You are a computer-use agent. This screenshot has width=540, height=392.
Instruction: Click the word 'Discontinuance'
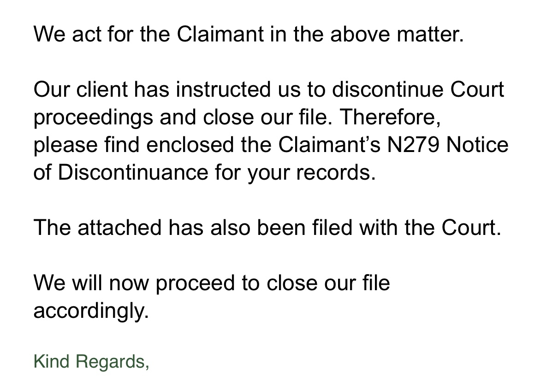click(x=133, y=172)
